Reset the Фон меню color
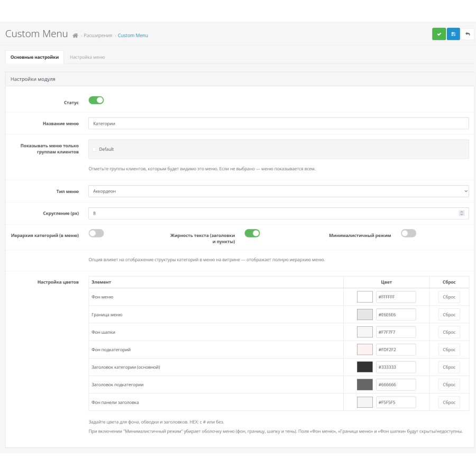 coord(449,297)
